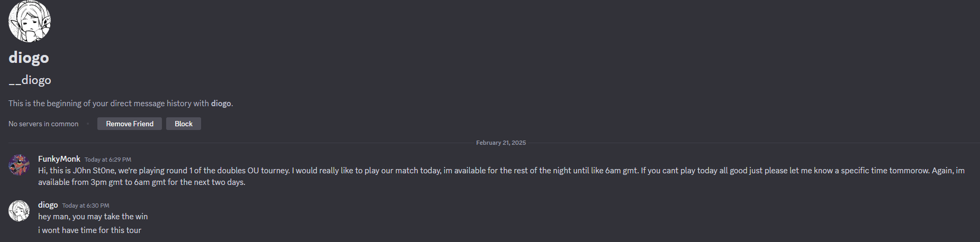Image resolution: width=980 pixels, height=242 pixels.
Task: Click bold 'diogo' in the history intro sentence
Action: click(221, 104)
